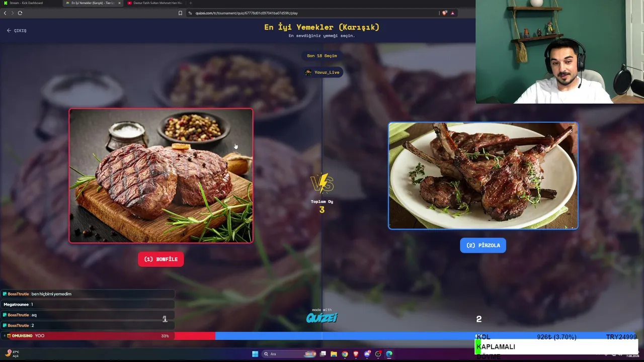This screenshot has height=362, width=644.
Task: Open Brave browser from the taskbar
Action: pos(356,354)
